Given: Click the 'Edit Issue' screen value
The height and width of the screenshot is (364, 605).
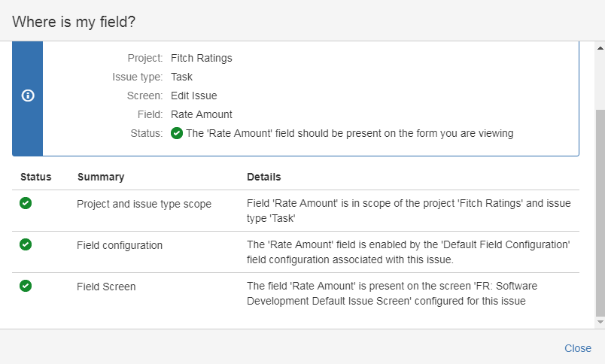Looking at the screenshot, I should tap(193, 96).
